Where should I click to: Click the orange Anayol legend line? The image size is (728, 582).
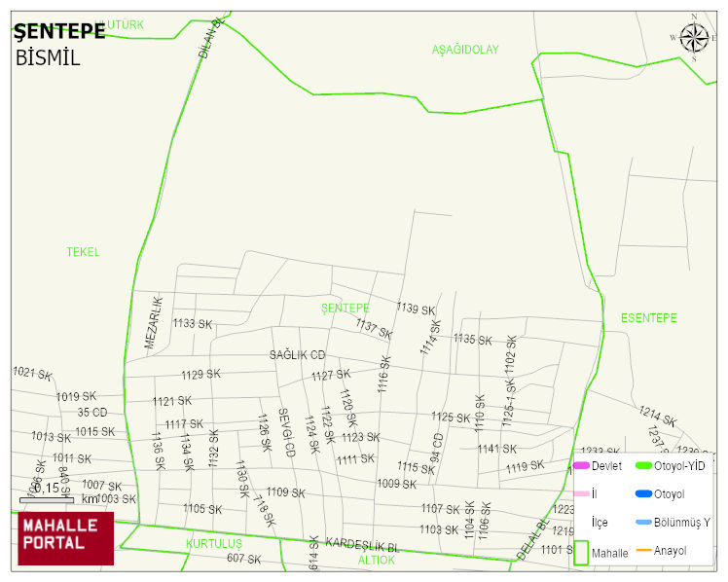pos(643,551)
